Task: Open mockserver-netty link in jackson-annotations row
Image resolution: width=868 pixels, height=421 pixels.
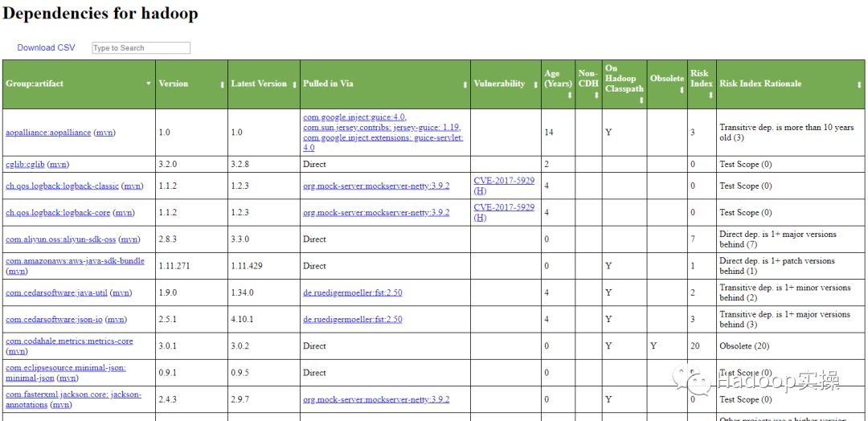Action: point(376,399)
